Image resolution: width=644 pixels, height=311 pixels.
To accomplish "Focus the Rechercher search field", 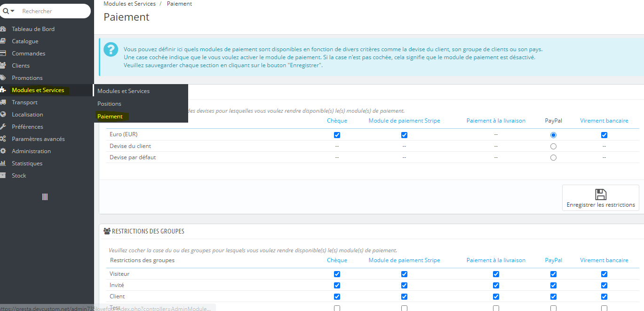I will [x=55, y=11].
